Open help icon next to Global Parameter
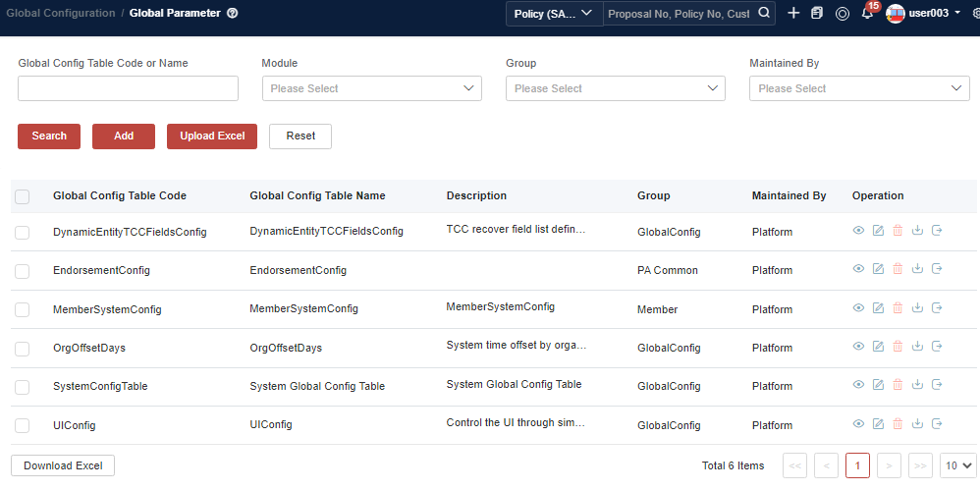Viewport: 980px width, 491px height. (233, 13)
